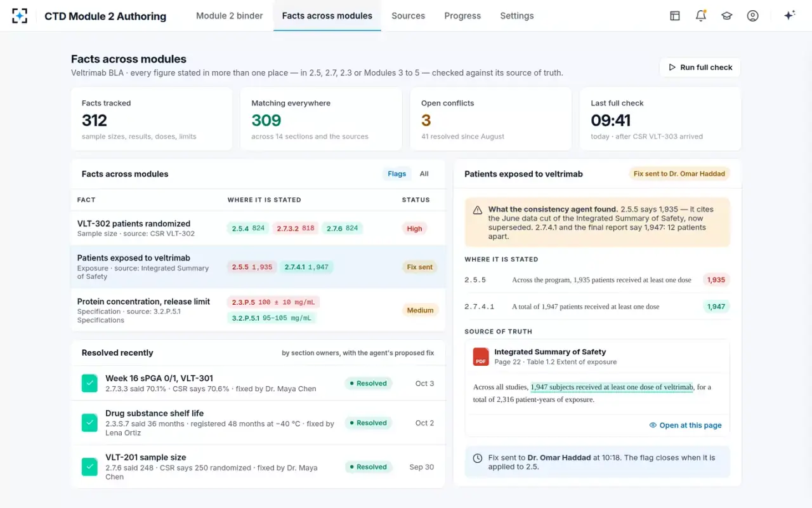This screenshot has width=812, height=508.
Task: Click the checkmark icon for Week 16 sPGA
Action: coord(89,384)
